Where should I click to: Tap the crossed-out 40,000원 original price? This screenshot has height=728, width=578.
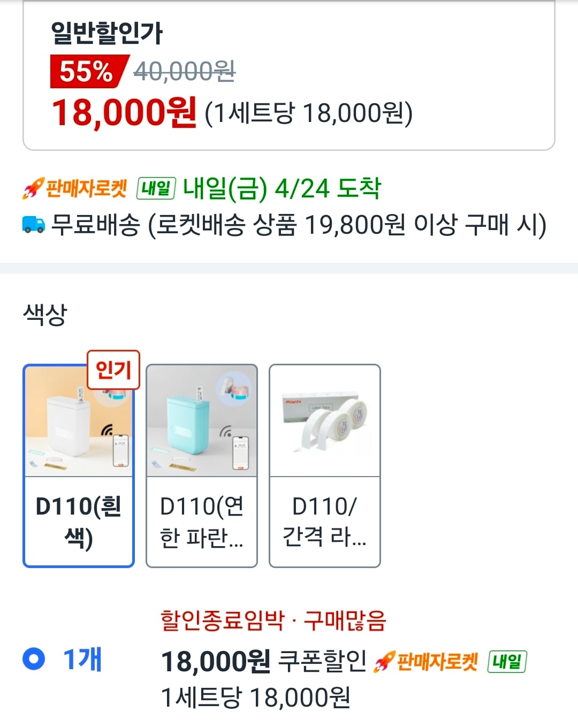[x=184, y=71]
